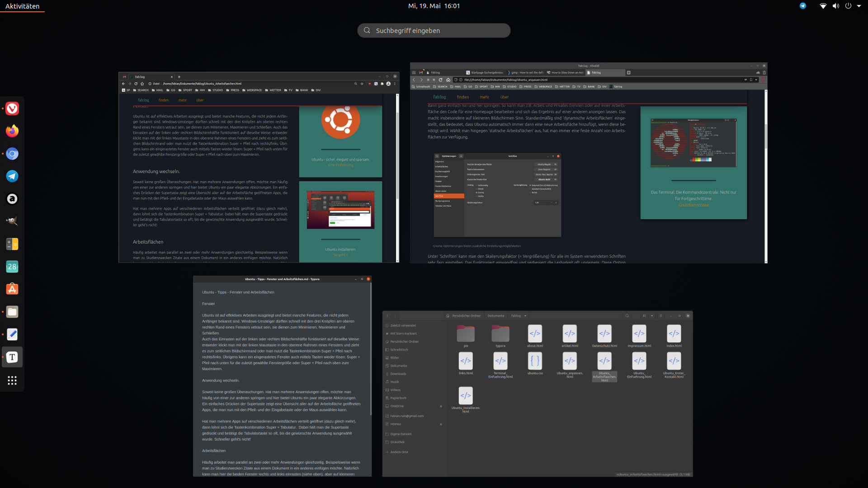
Task: Open Firefox from the dock
Action: pos(12,131)
